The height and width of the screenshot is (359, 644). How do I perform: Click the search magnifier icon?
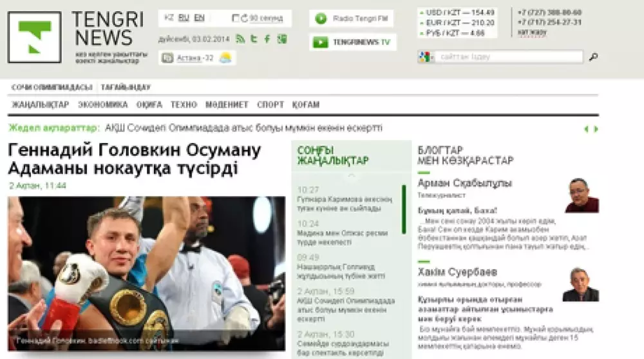(x=593, y=57)
